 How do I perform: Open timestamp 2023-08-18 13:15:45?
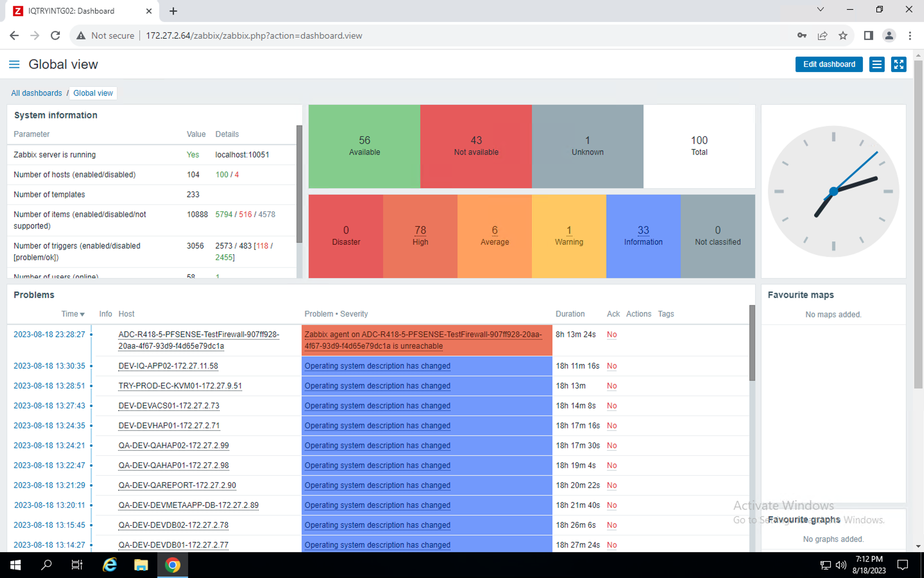pos(49,525)
